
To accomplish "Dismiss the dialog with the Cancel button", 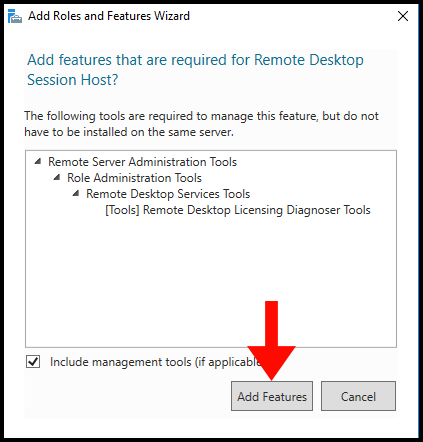I will (358, 396).
